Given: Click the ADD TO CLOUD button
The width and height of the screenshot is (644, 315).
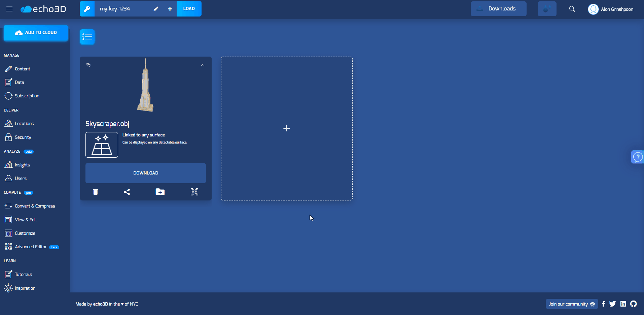Looking at the screenshot, I should (36, 33).
